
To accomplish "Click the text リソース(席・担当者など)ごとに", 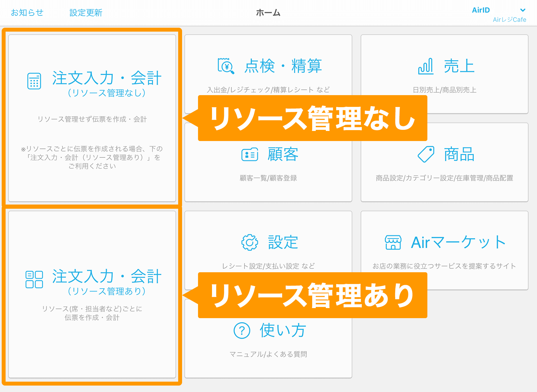I will [92, 309].
